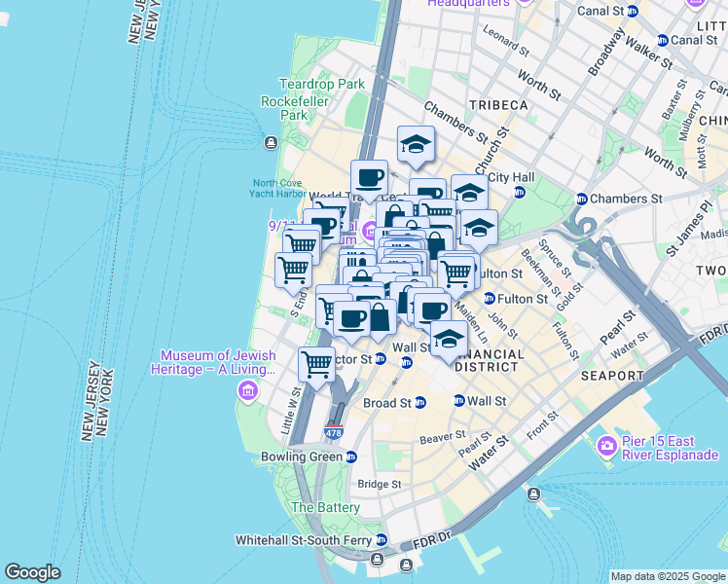This screenshot has width=728, height=584.
Task: Open the shopping cart marker beside Fulton St label
Action: click(455, 274)
